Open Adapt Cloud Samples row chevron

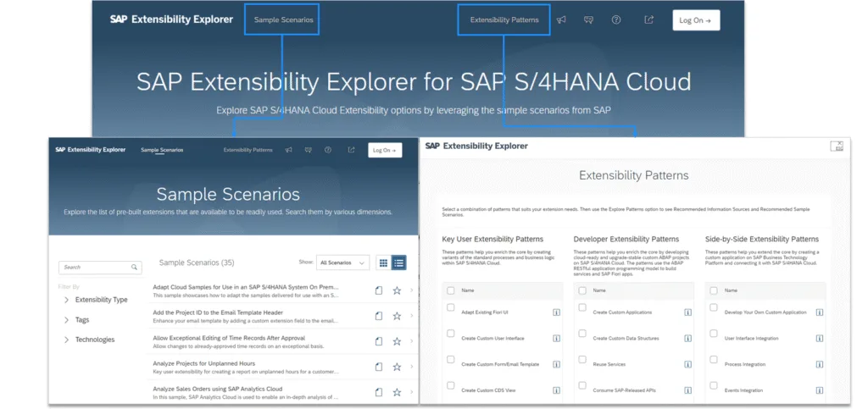pos(412,290)
